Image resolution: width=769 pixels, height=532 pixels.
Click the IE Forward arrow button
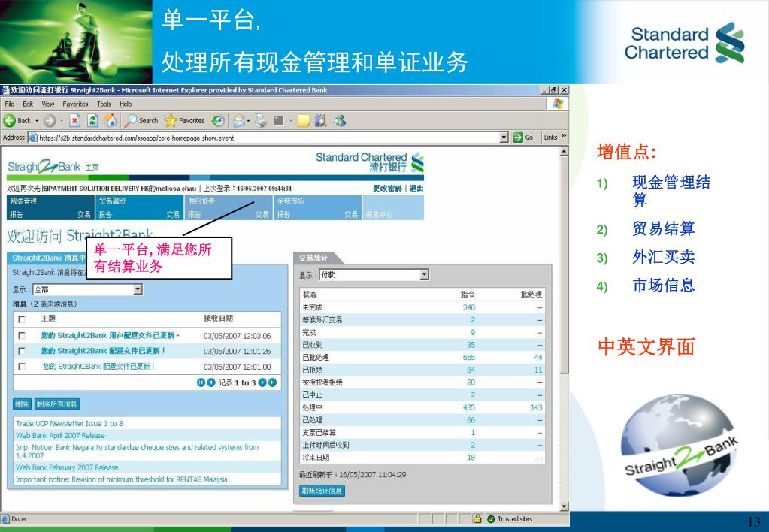click(49, 121)
